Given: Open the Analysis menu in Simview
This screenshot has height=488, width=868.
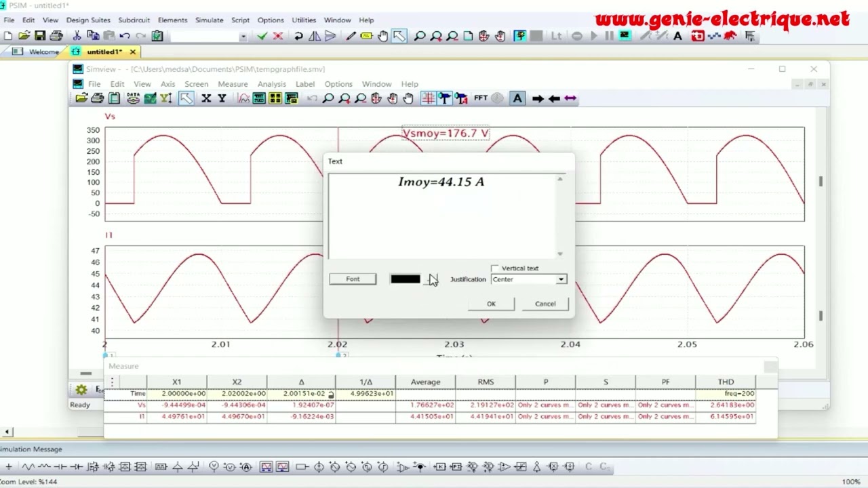Looking at the screenshot, I should click(271, 84).
